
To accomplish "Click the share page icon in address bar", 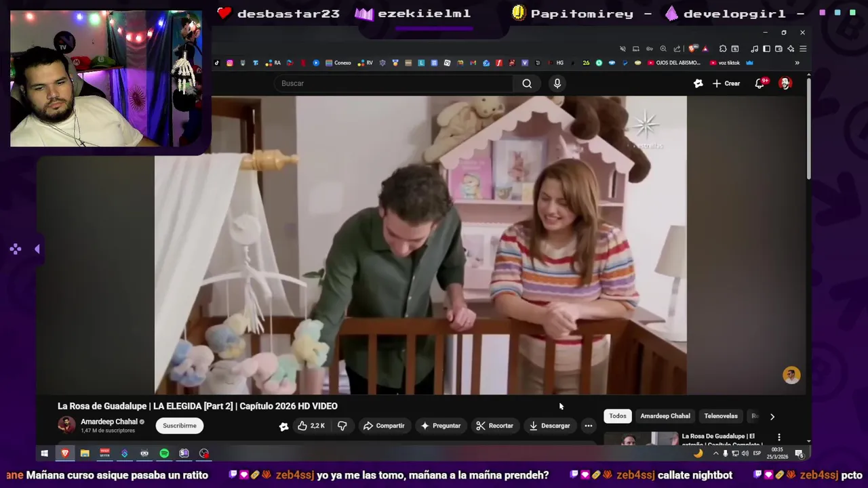I will point(677,49).
